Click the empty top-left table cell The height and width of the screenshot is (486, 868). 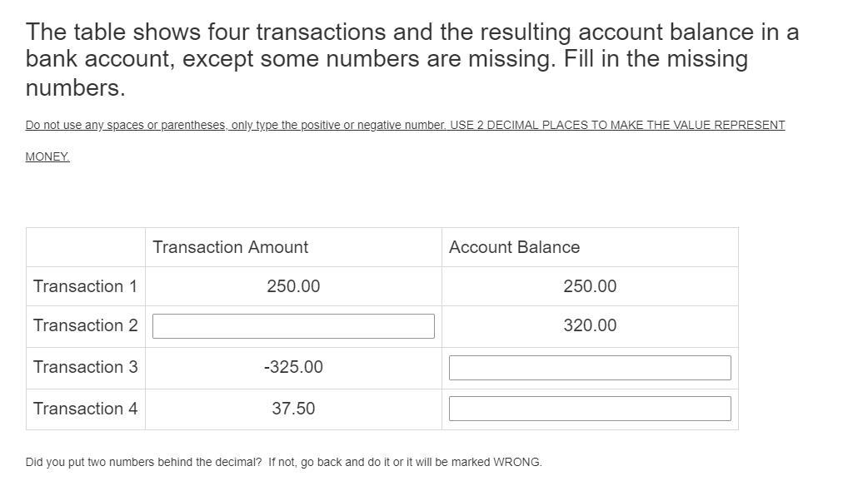pyautogui.click(x=85, y=247)
